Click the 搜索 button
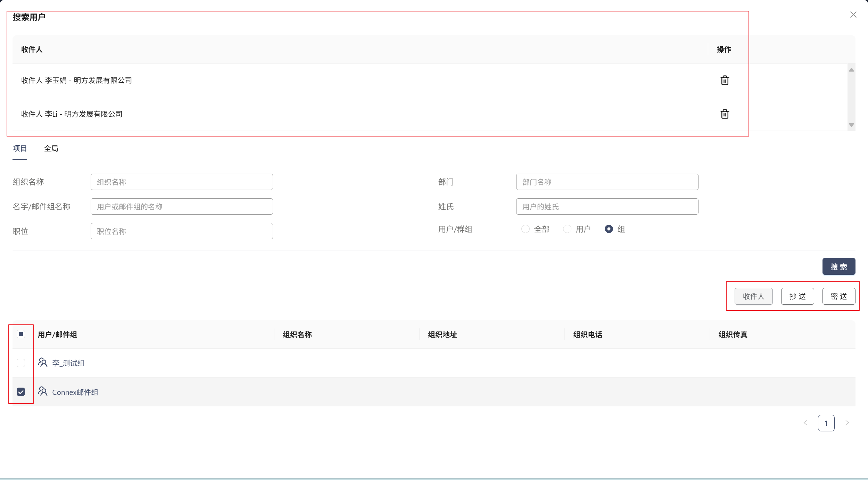 (838, 266)
